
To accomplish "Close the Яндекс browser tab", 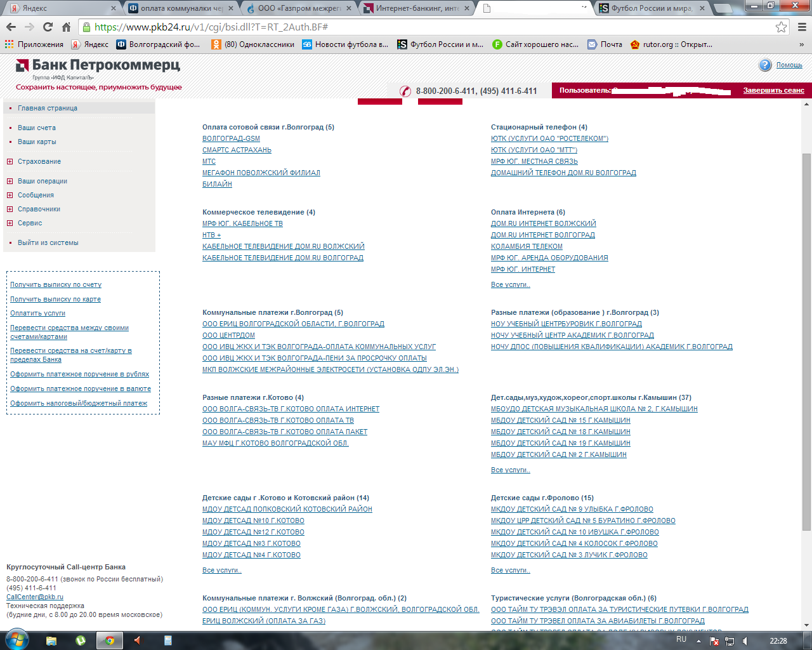I will click(x=114, y=8).
